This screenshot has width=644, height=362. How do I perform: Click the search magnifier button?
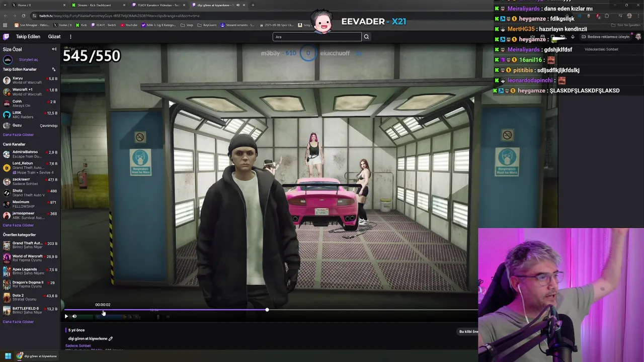[x=366, y=37]
